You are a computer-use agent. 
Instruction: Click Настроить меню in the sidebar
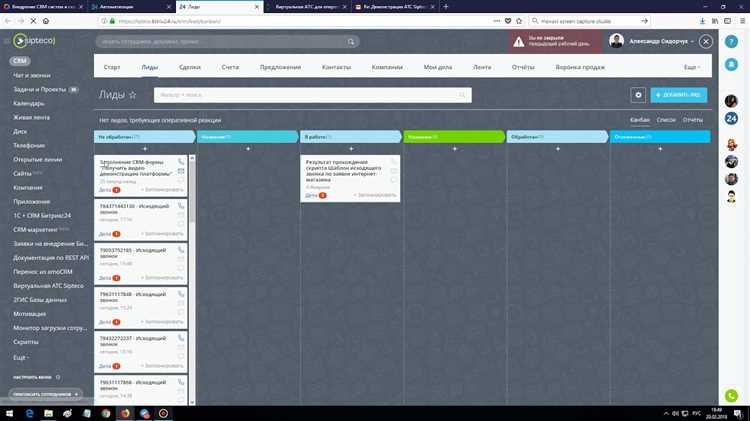33,377
